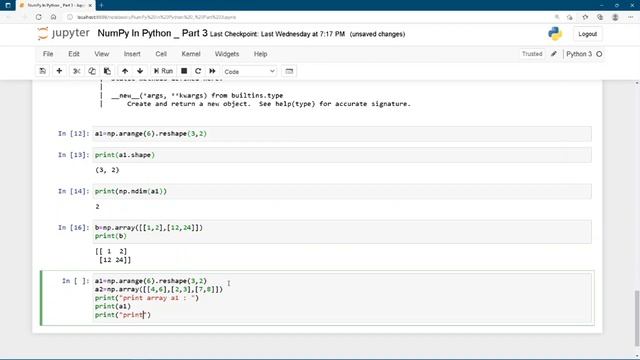Paste cells below icon
Screen dimensions: 640x360
coord(107,71)
